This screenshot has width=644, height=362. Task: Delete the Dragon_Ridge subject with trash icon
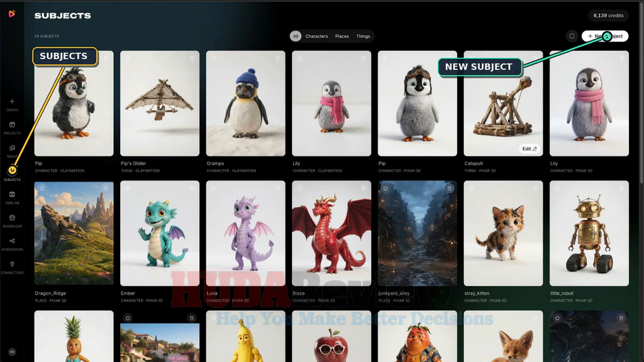106,189
